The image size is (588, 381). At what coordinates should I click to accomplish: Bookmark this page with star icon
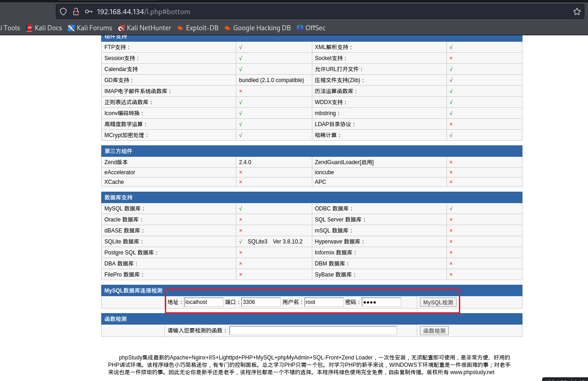577,11
